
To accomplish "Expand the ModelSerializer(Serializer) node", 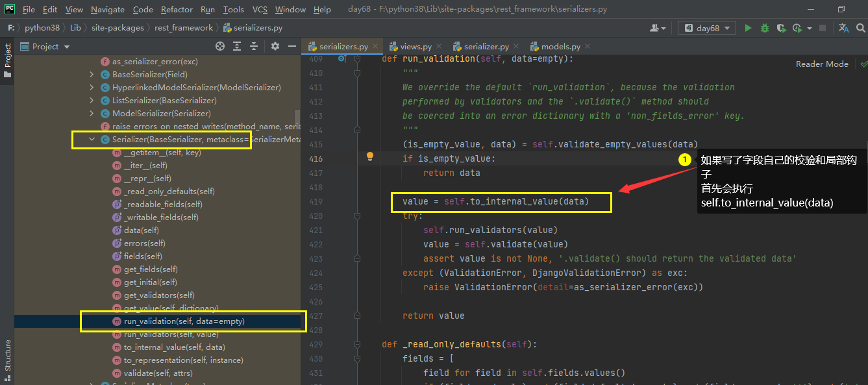I will [92, 114].
